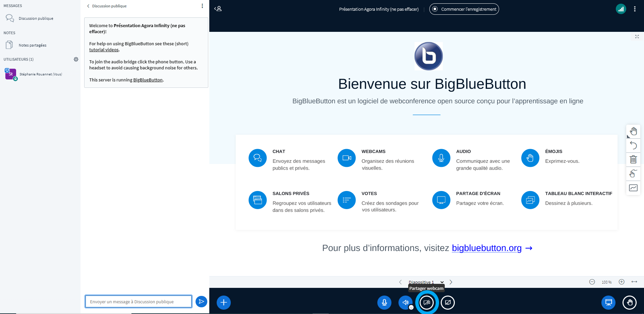Viewport: 644px width, 314px height.
Task: Open the tutorial videos link
Action: [104, 50]
